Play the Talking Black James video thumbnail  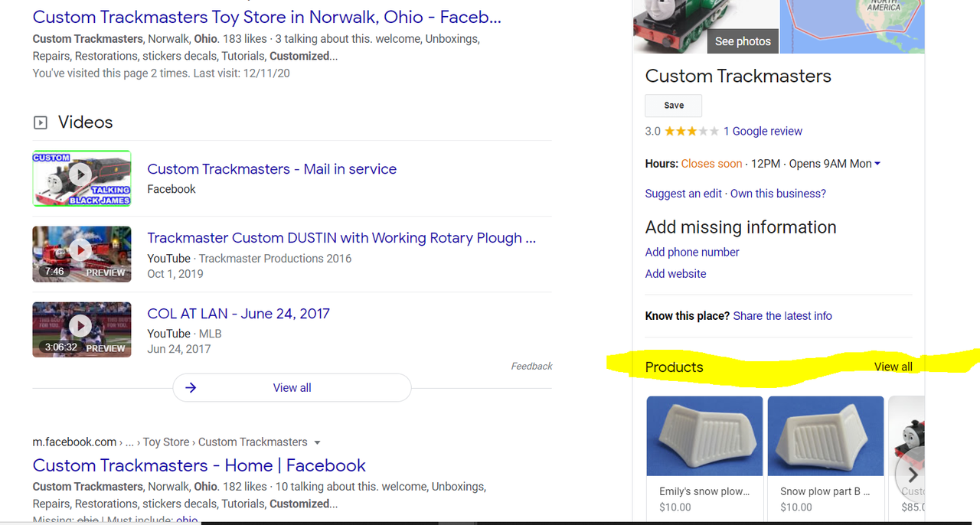(x=81, y=178)
